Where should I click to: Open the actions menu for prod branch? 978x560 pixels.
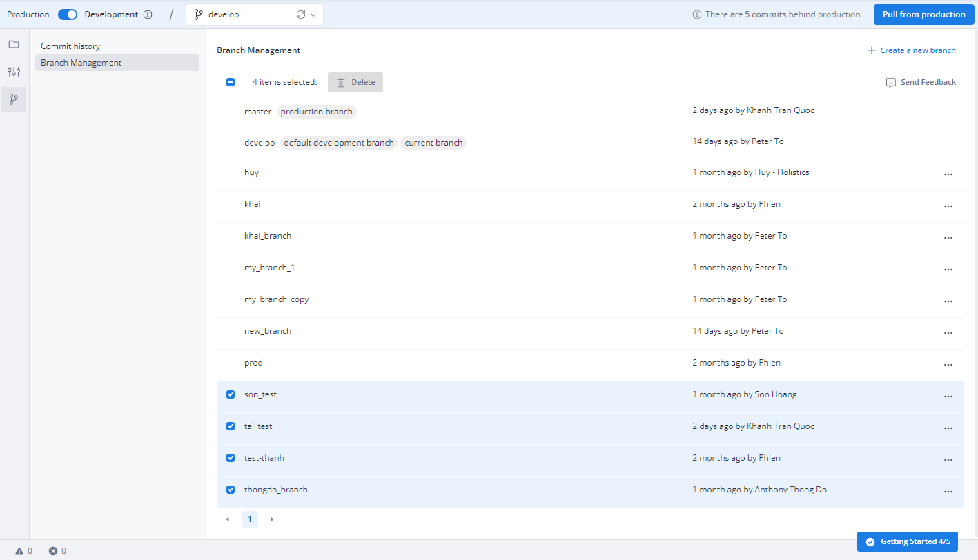tap(948, 365)
